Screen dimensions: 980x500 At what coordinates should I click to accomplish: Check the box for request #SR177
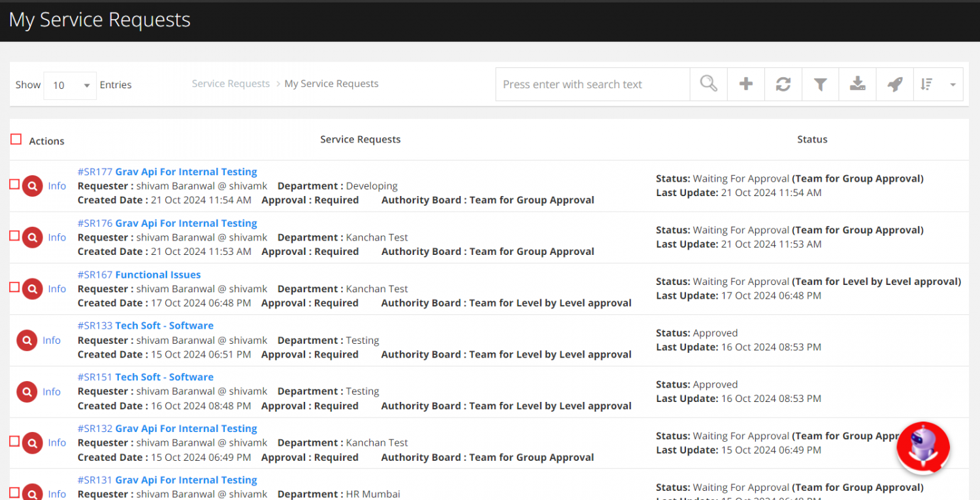click(14, 184)
